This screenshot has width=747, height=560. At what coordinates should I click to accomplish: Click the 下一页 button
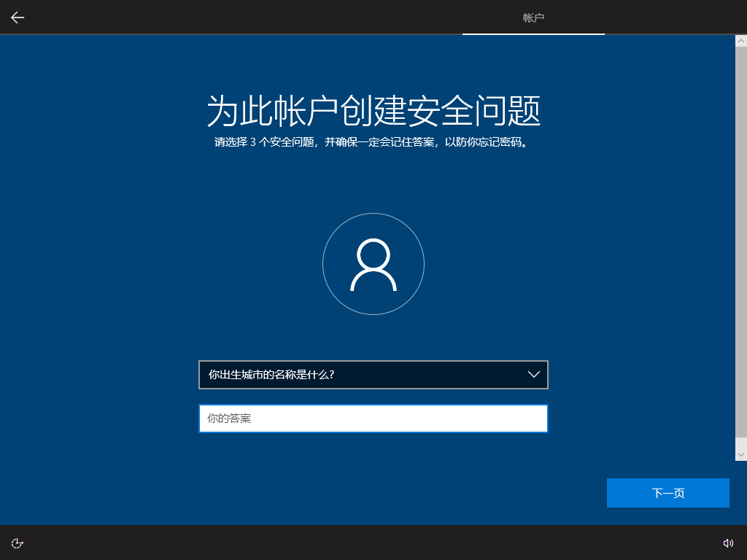click(668, 493)
